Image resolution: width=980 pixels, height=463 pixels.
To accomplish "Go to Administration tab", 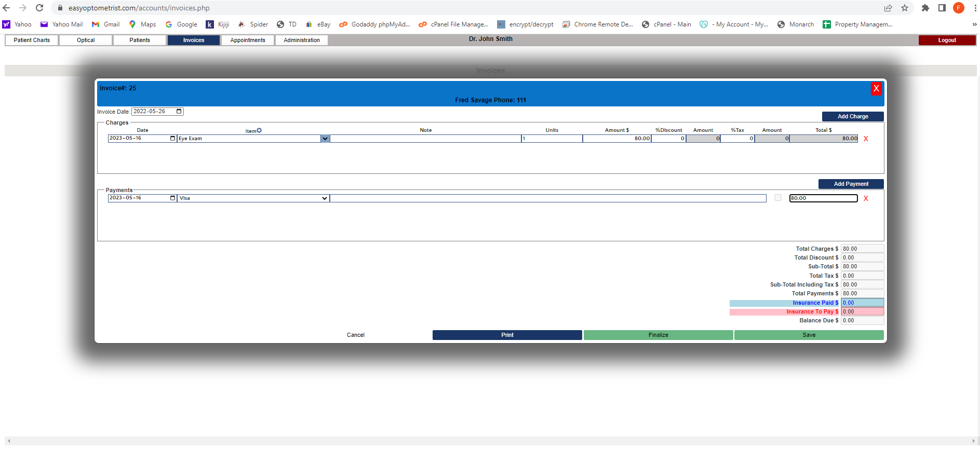I will point(302,40).
